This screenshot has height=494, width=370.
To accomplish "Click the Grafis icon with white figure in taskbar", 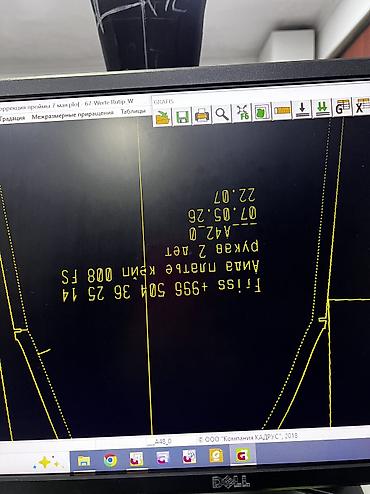I will point(189,457).
